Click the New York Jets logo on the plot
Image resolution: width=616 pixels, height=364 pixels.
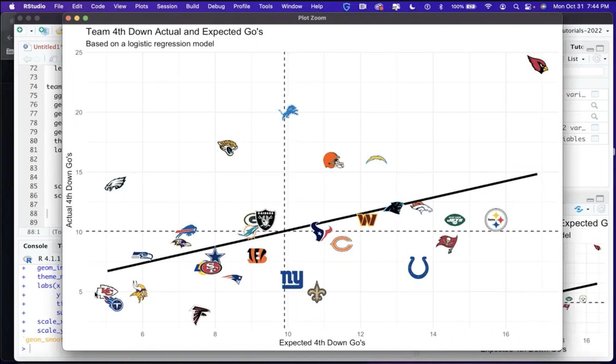pyautogui.click(x=455, y=220)
